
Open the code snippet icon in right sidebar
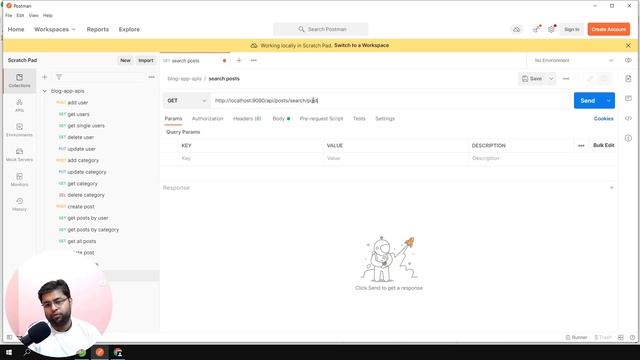pyautogui.click(x=628, y=118)
